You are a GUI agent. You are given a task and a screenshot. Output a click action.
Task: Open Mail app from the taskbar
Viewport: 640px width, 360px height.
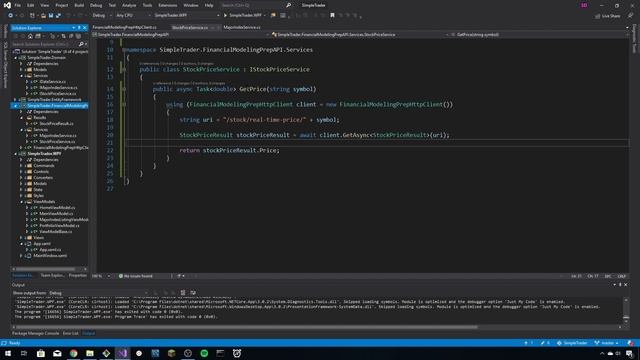pyautogui.click(x=57, y=353)
